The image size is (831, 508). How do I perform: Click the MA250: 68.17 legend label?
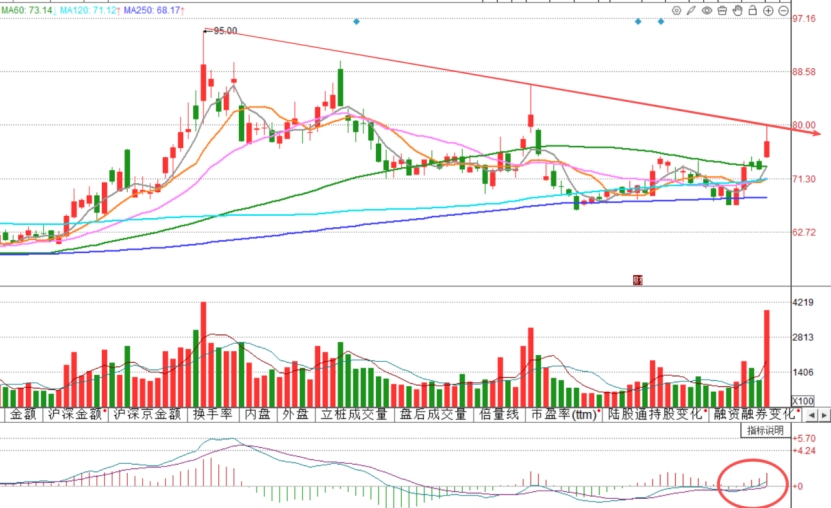154,10
